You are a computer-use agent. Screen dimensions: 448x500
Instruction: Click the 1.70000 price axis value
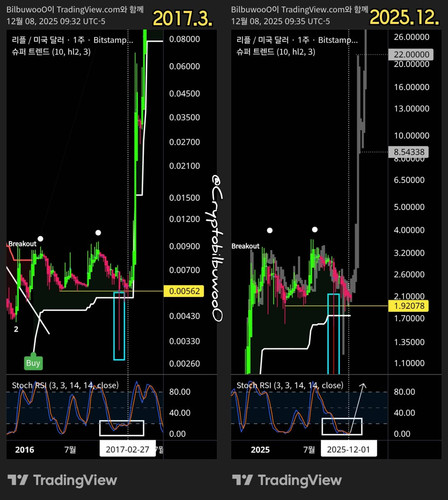click(x=409, y=318)
